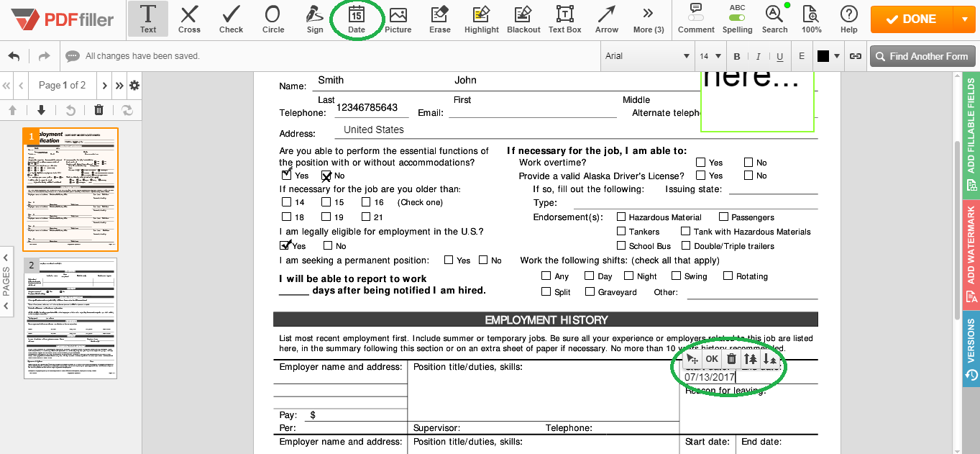
Task: Move the page down
Action: (x=41, y=109)
